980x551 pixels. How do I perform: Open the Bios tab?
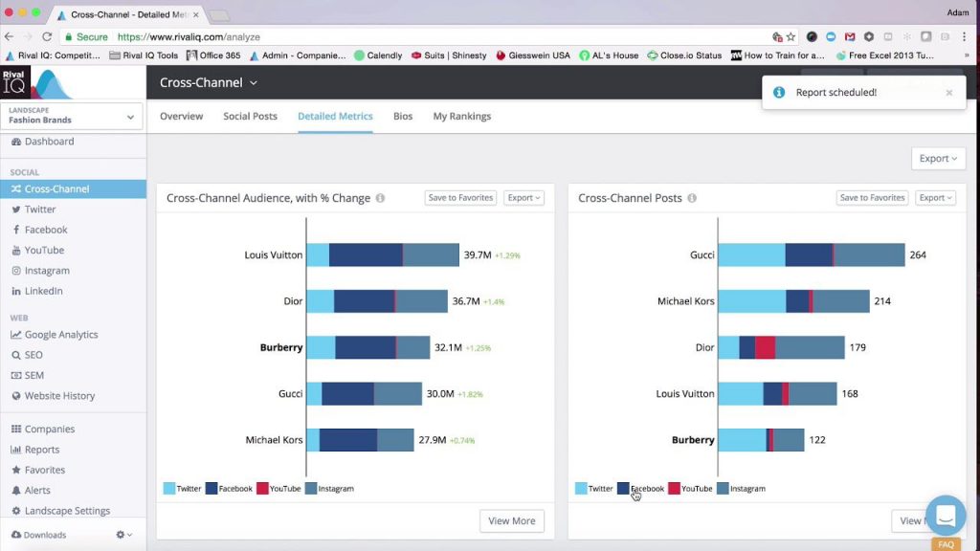pyautogui.click(x=403, y=116)
